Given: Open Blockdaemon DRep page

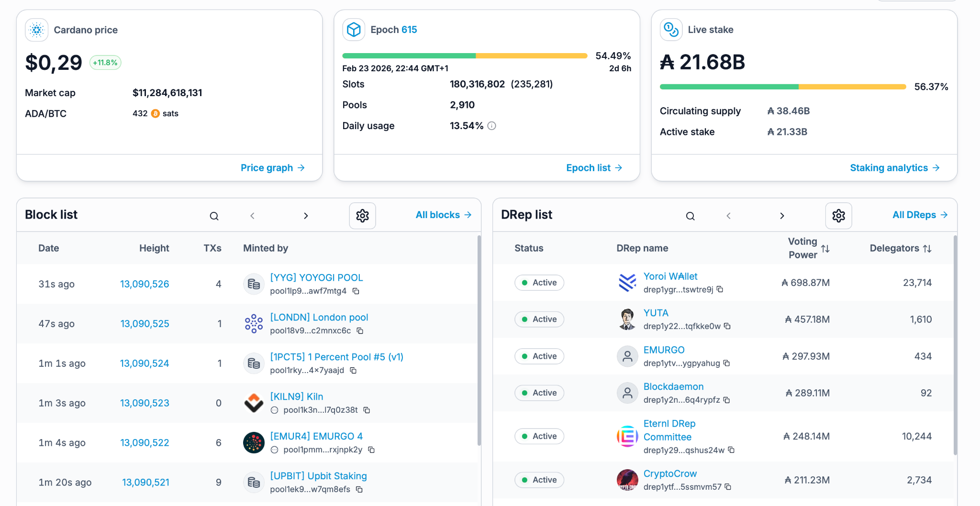Looking at the screenshot, I should 673,387.
